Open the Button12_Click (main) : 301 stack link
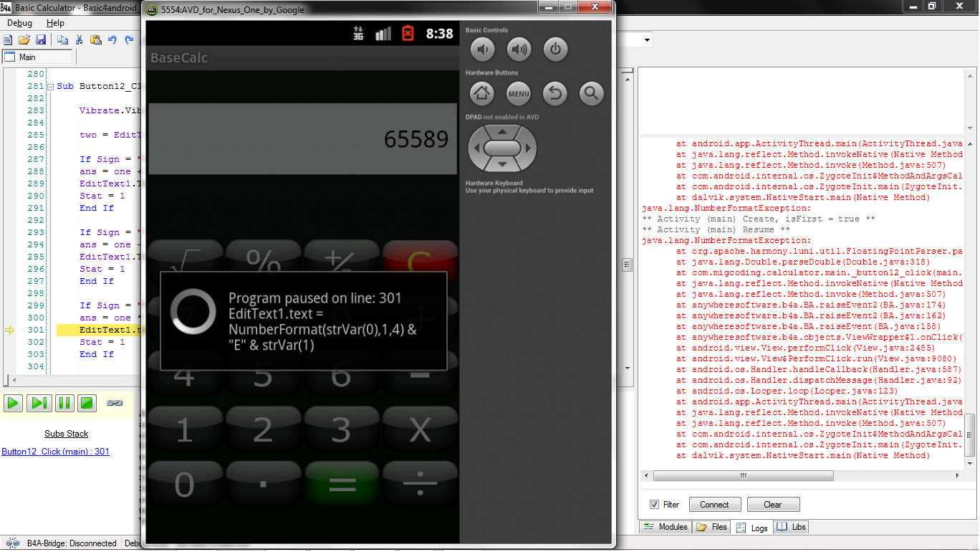Viewport: 980px width, 552px height. 56,452
